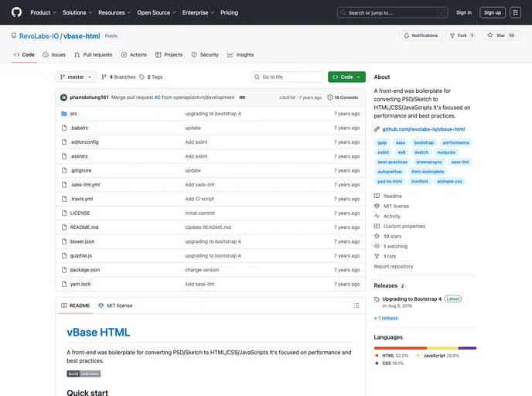View the 2 Tags list
The width and height of the screenshot is (532, 396).
(x=151, y=77)
